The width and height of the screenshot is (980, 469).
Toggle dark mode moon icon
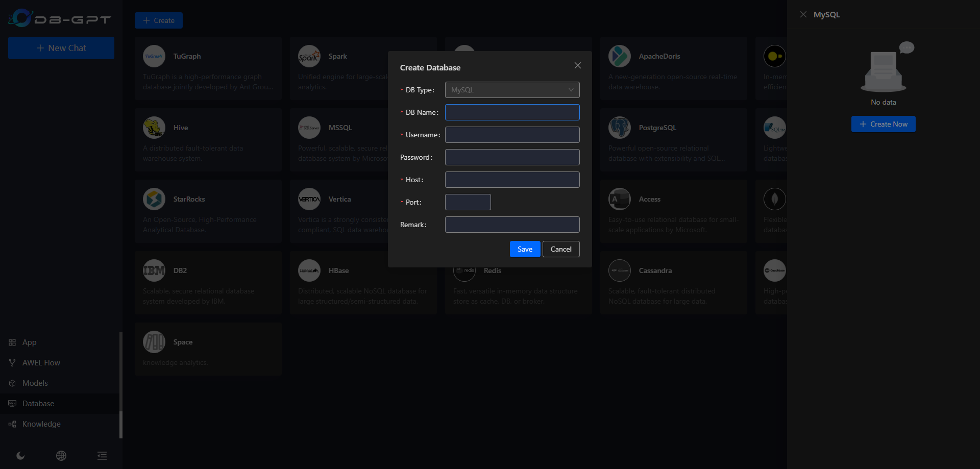point(20,456)
